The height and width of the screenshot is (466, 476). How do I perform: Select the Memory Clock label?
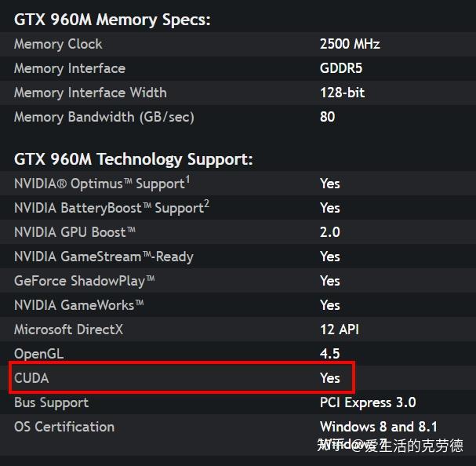(58, 44)
